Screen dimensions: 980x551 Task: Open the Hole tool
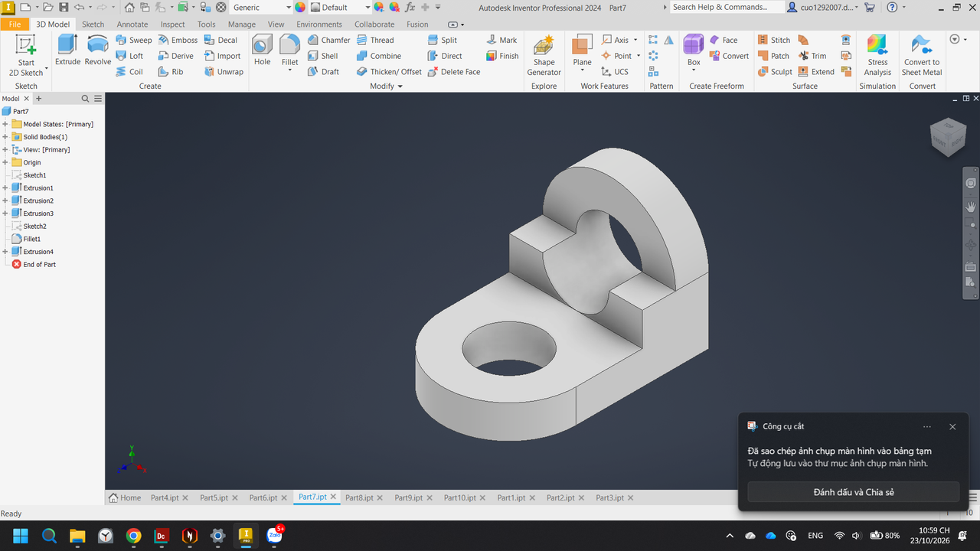(262, 51)
